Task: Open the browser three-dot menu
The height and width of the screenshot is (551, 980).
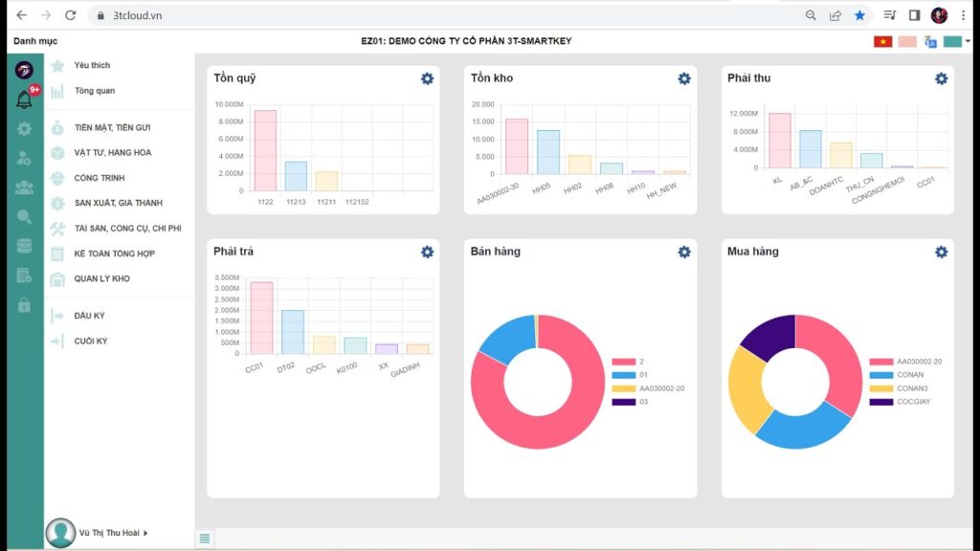Action: coord(963,15)
